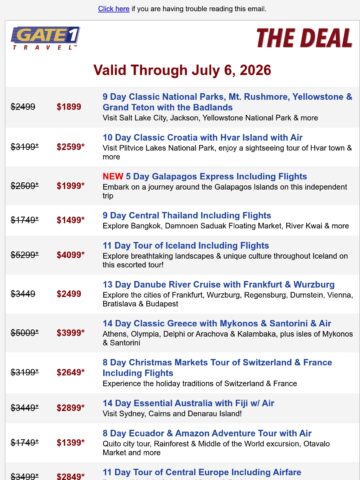This screenshot has width=360, height=480.
Task: Click the Gate 1 Travel logo
Action: [45, 38]
